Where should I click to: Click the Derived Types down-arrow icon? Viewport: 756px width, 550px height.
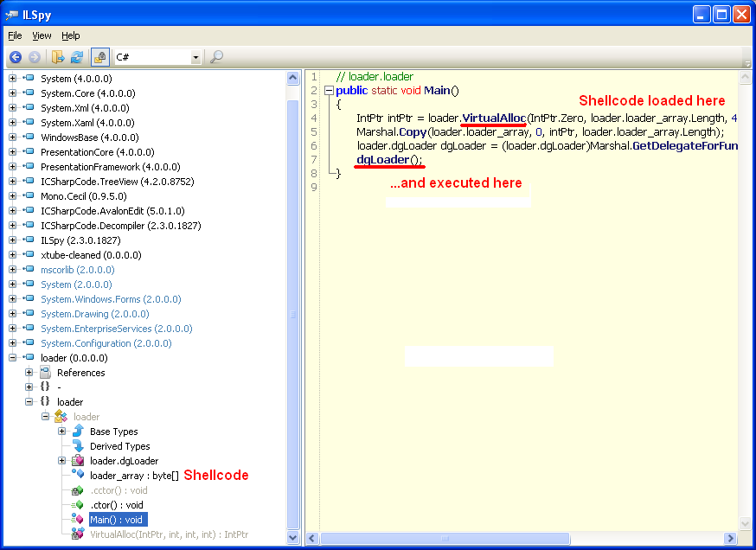click(78, 446)
